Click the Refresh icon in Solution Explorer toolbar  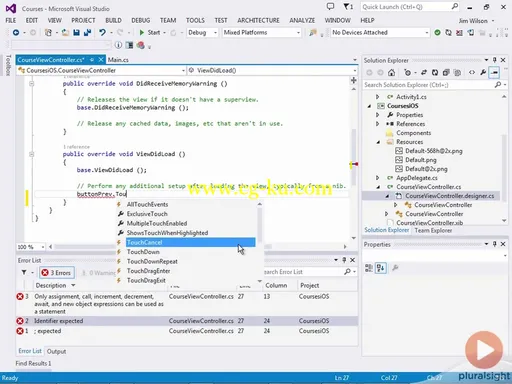pos(435,72)
